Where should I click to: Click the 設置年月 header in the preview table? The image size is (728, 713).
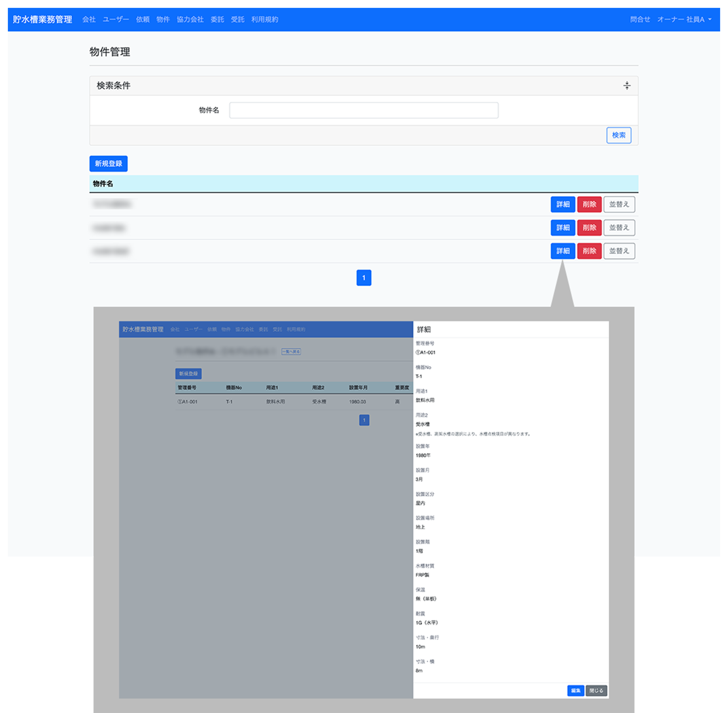[x=358, y=388]
